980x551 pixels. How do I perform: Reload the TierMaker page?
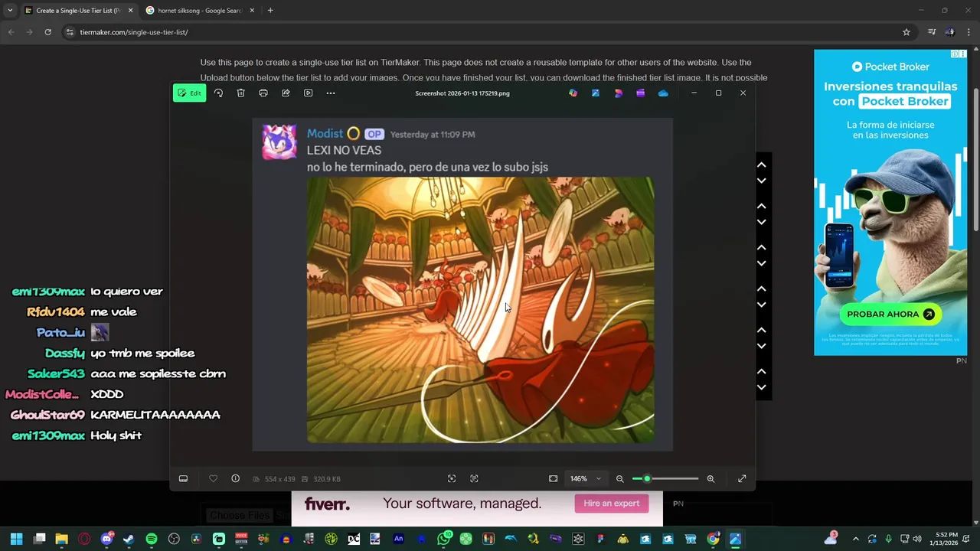click(x=47, y=32)
